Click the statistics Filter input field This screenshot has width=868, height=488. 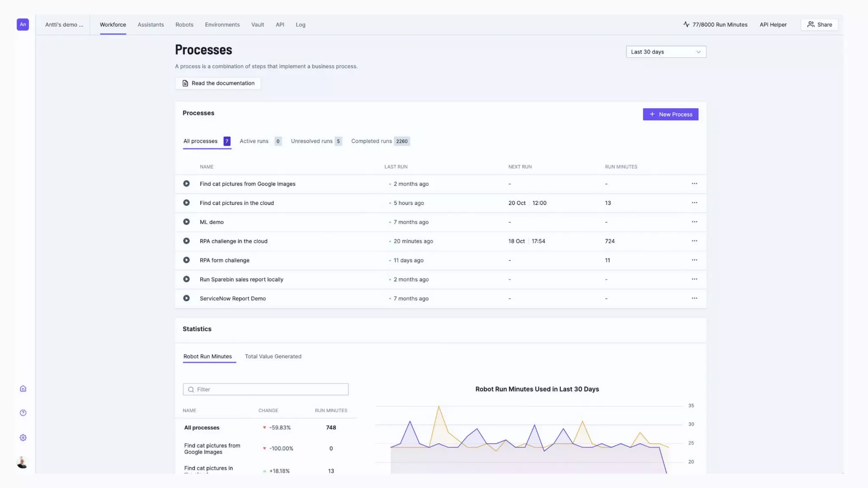266,389
